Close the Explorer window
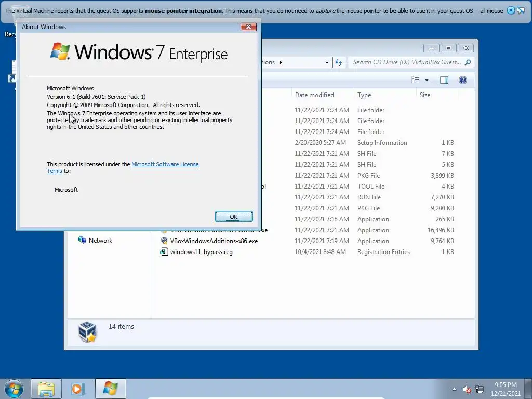 click(465, 48)
